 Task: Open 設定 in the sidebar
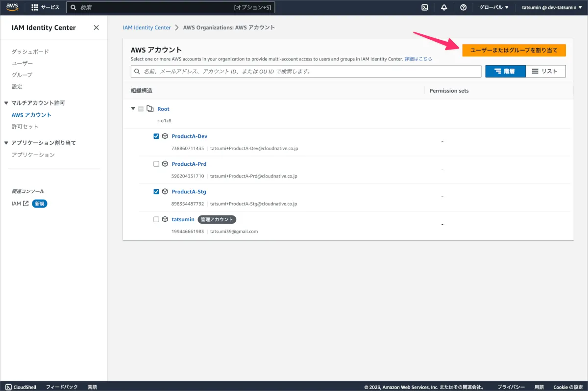(17, 87)
